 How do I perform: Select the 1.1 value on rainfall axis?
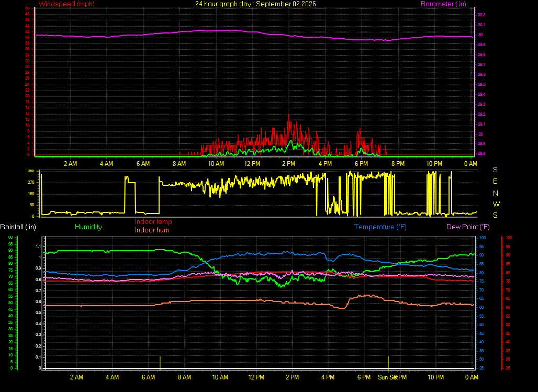tap(38, 246)
